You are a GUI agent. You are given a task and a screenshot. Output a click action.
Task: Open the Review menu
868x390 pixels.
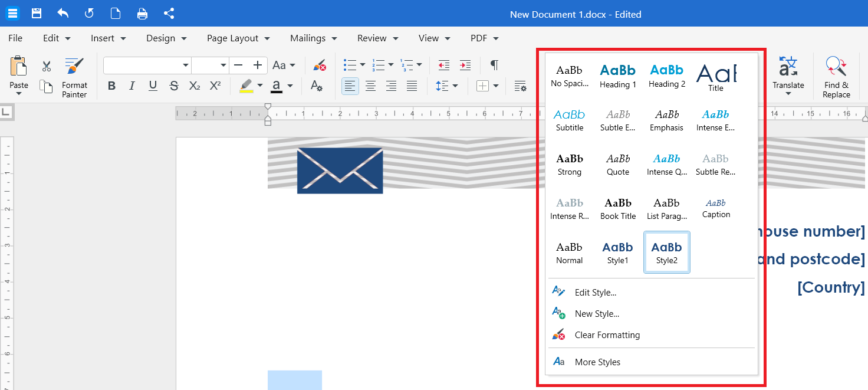click(x=377, y=38)
